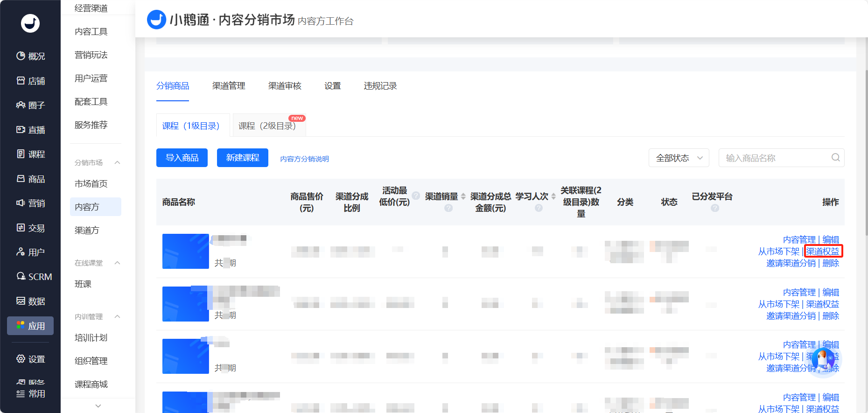The image size is (868, 413).
Task: Open the floating assistant mascot
Action: click(823, 359)
